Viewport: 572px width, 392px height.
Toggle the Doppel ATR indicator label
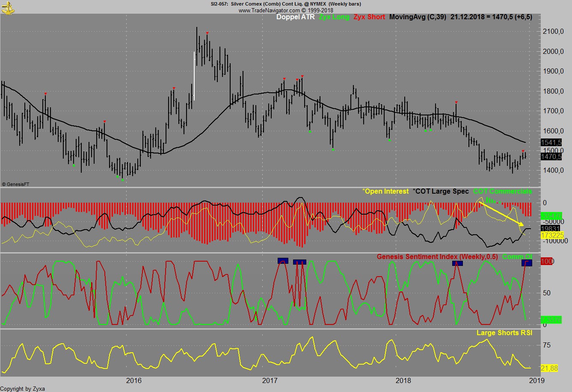coord(295,17)
